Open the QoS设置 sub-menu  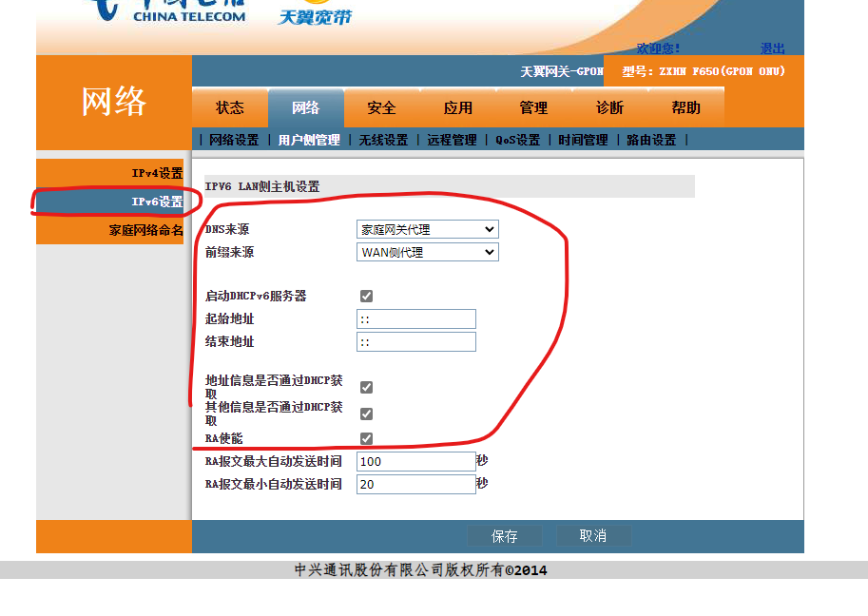(x=516, y=138)
